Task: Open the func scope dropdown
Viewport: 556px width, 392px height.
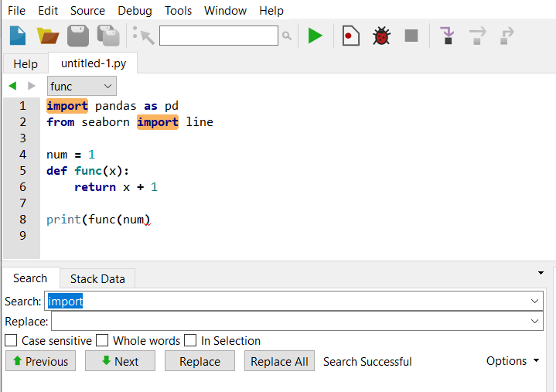Action: coord(81,86)
